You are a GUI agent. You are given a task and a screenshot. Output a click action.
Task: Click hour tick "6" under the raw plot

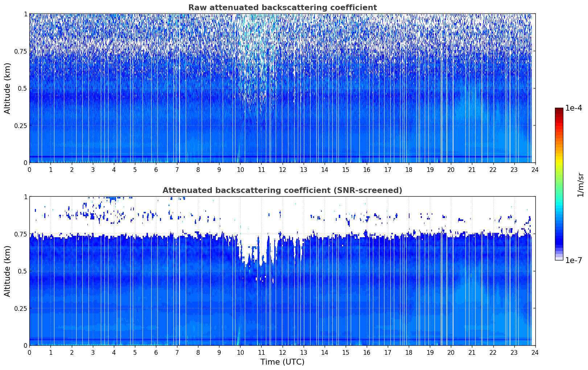156,169
